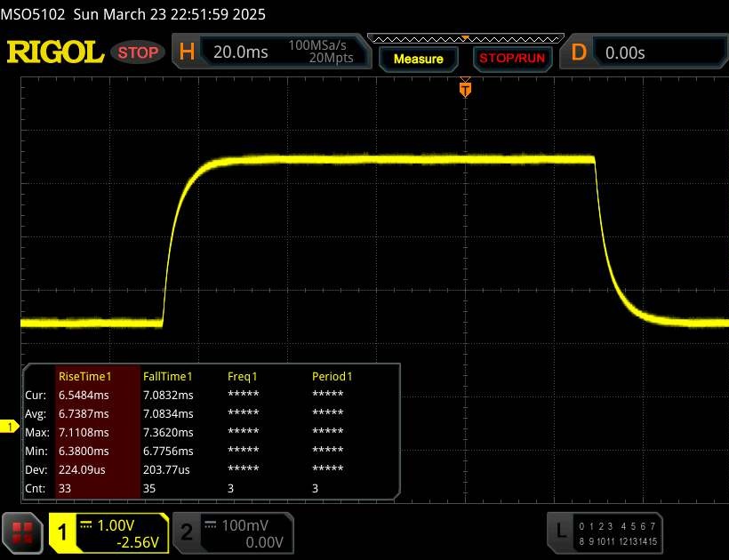Click channel 1 offset -2.56V
Viewport: 729px width, 560px height.
click(138, 542)
